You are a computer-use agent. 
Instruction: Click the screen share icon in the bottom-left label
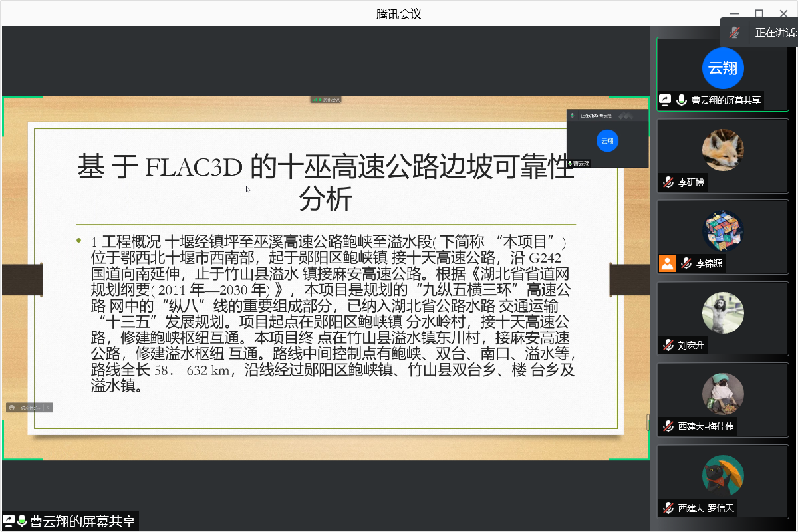pyautogui.click(x=9, y=521)
